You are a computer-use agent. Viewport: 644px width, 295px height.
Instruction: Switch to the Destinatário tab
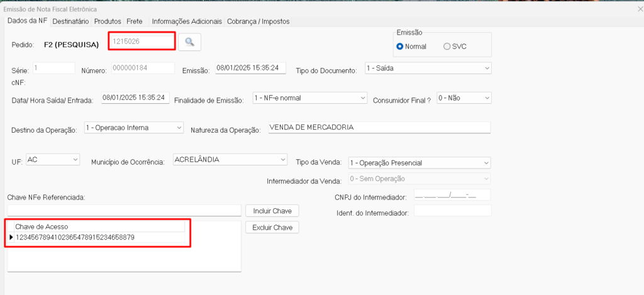pos(70,21)
